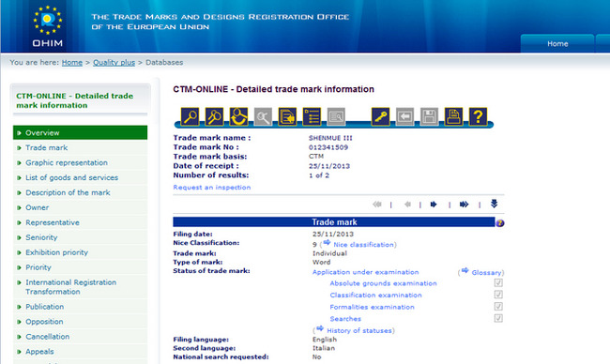Open Cancellation sidebar item

point(80,337)
